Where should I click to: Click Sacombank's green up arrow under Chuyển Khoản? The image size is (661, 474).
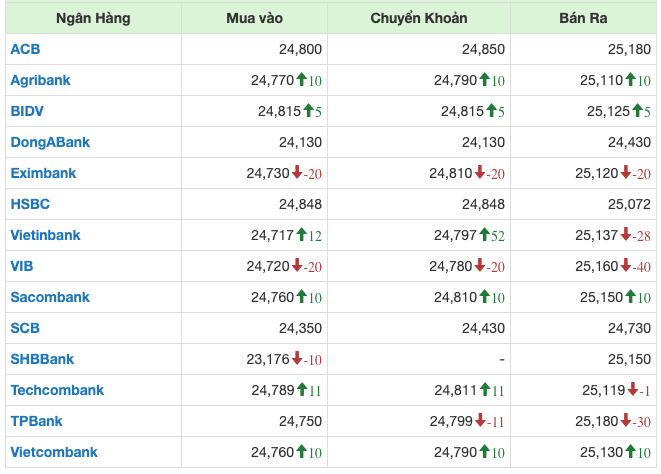(x=483, y=297)
